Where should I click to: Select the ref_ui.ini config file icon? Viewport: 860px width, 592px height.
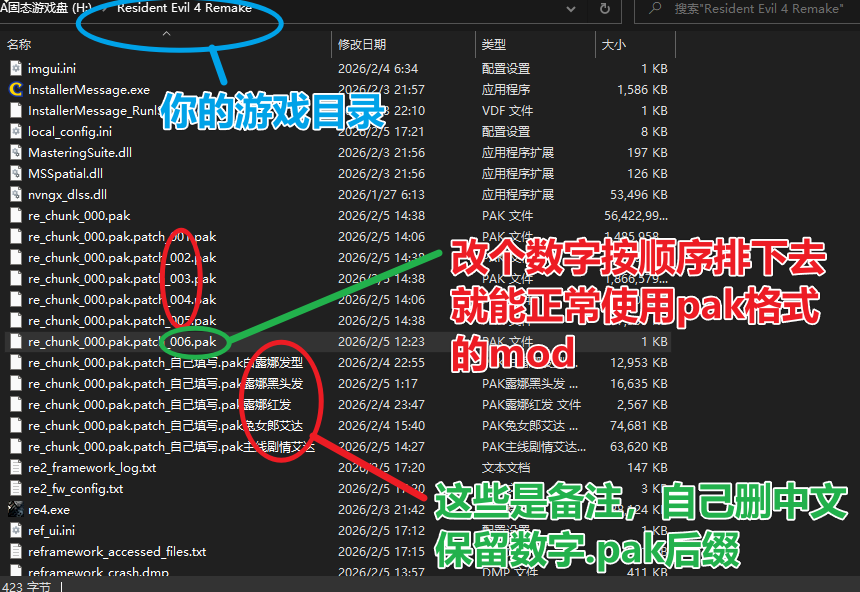click(15, 531)
